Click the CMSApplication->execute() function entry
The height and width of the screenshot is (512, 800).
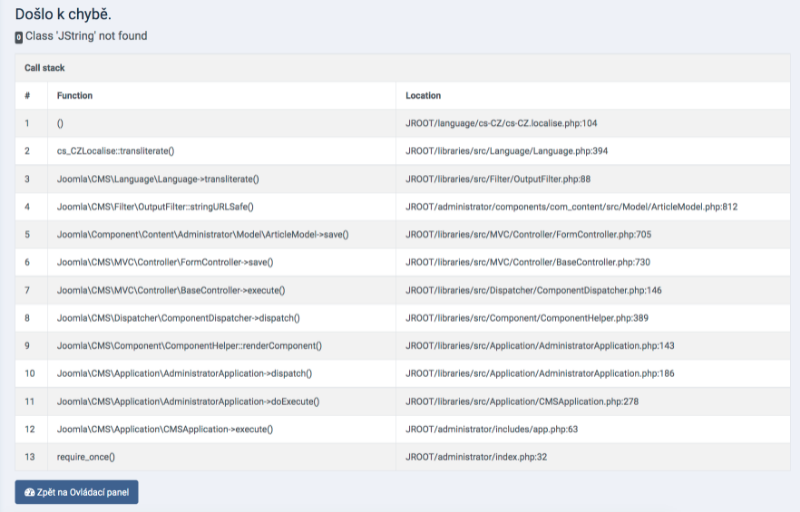[x=165, y=428]
